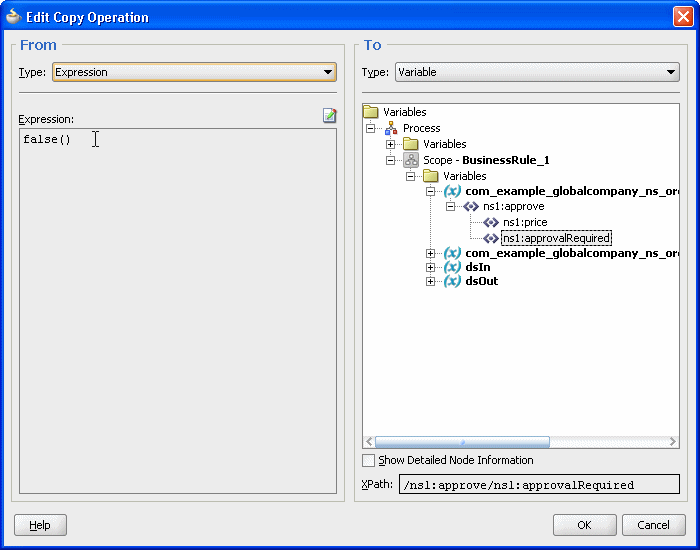Collapse the Process tree node
This screenshot has height=550, width=700.
tap(370, 128)
